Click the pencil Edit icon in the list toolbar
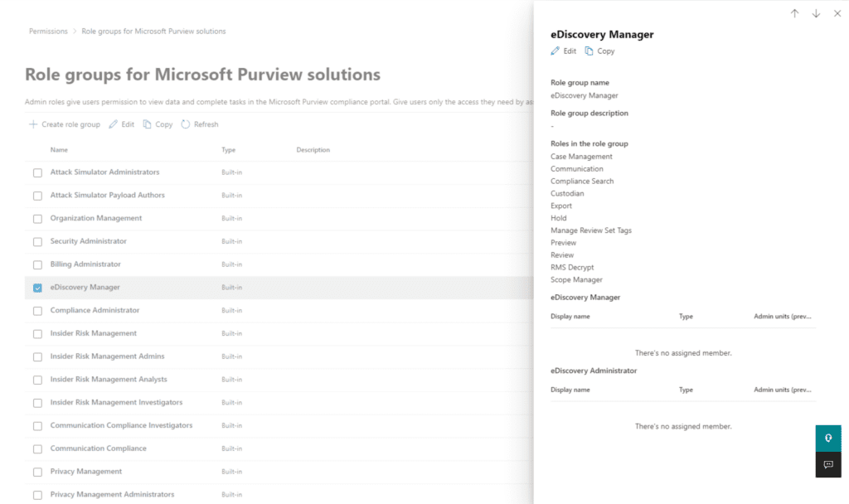 click(113, 124)
